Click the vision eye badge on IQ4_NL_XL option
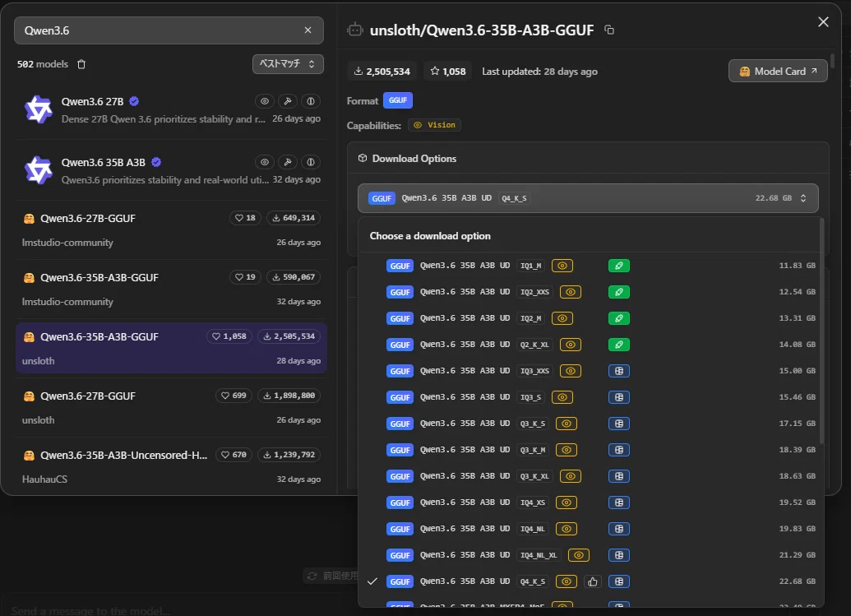Viewport: 851px width, 616px height. click(579, 555)
